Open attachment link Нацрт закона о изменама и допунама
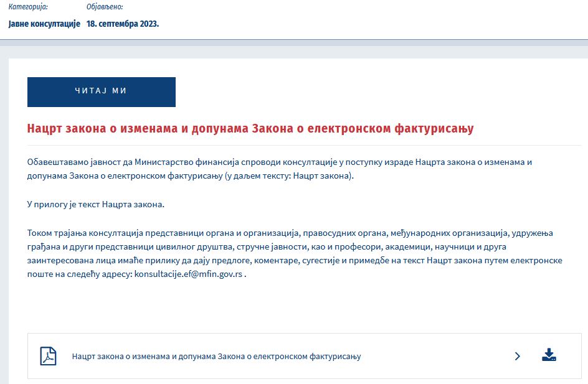This screenshot has height=384, width=588. (216, 356)
